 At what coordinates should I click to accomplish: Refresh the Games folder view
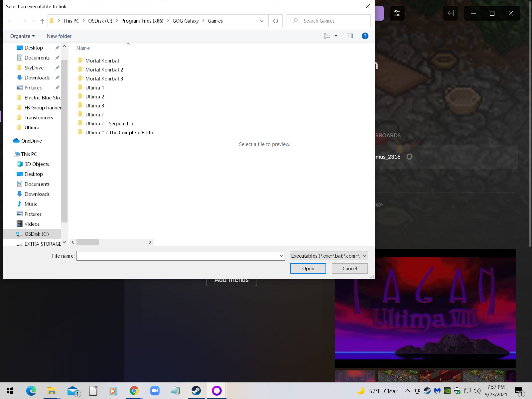click(276, 21)
